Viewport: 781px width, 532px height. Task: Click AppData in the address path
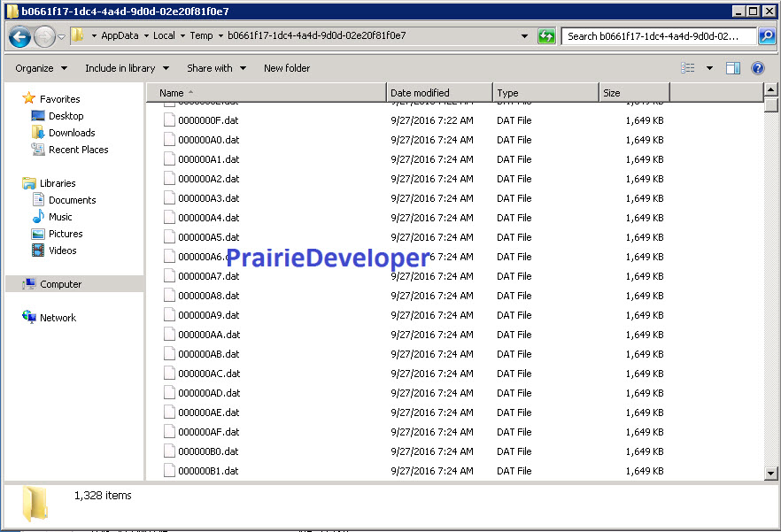click(120, 35)
